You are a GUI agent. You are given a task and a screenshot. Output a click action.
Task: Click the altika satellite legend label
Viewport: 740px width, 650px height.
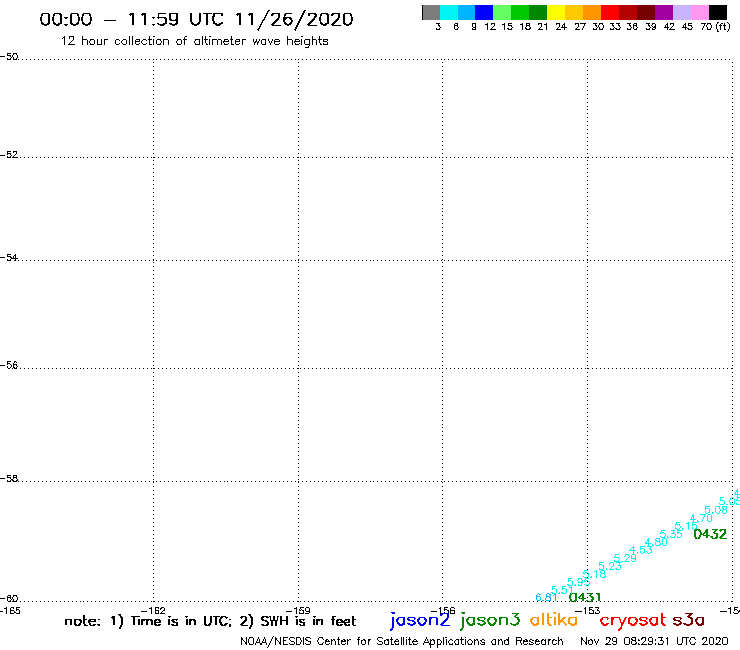point(554,619)
